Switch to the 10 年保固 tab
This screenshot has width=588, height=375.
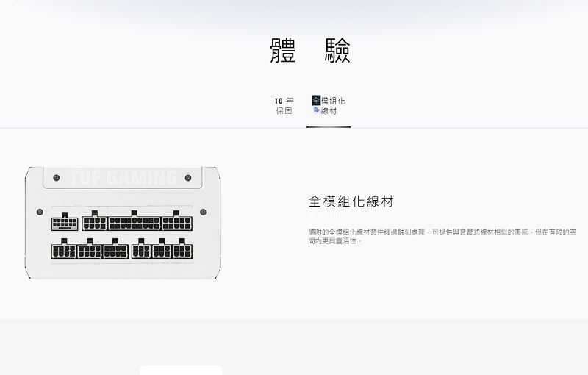[284, 106]
